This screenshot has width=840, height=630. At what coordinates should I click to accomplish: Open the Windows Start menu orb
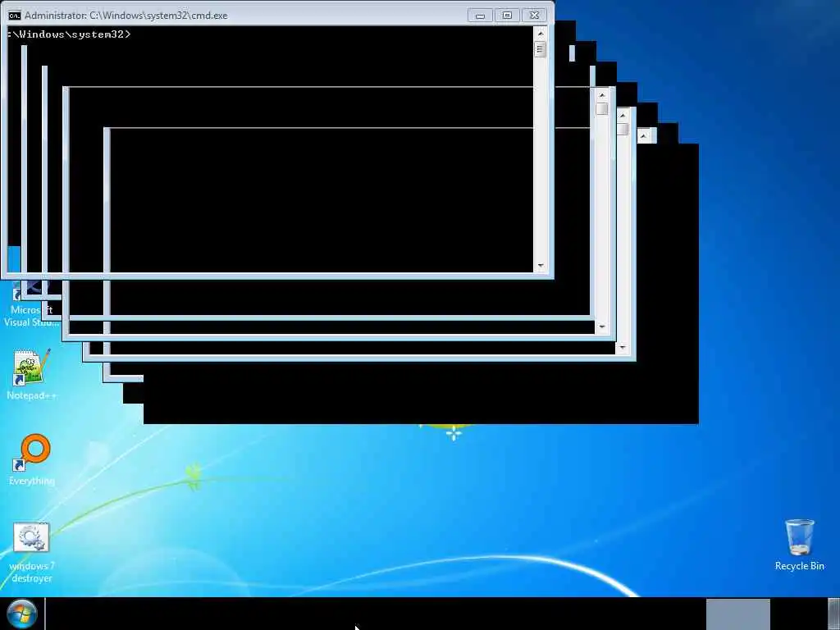[x=21, y=614]
